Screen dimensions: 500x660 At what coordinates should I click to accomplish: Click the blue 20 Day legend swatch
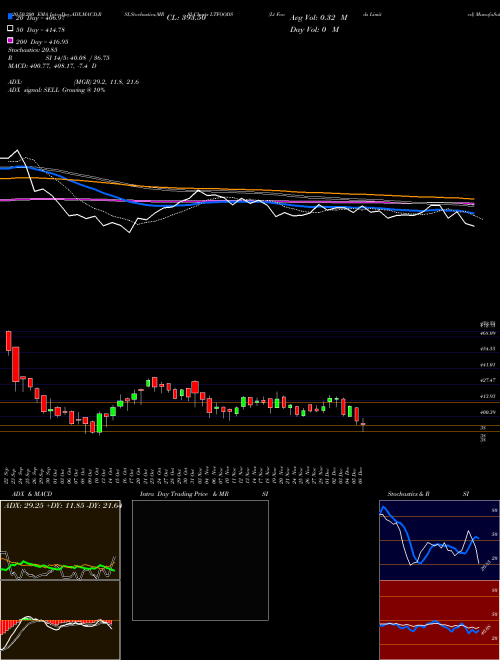coord(10,16)
